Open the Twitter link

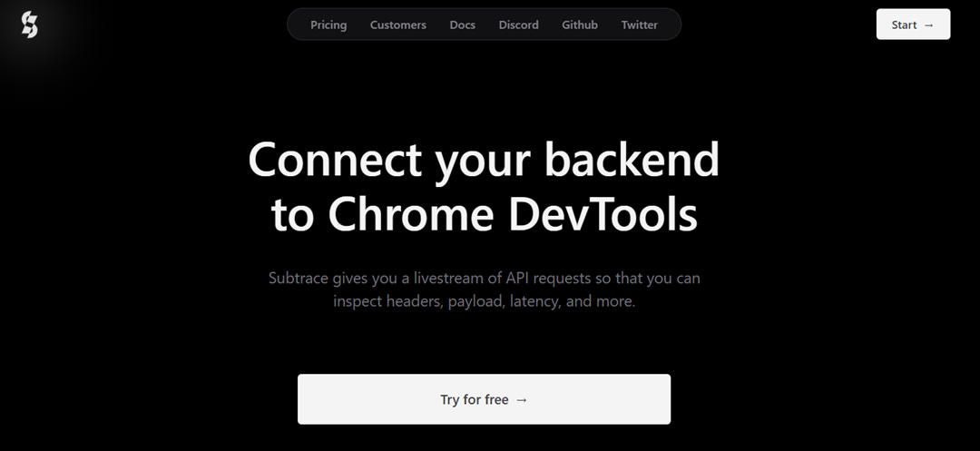[x=640, y=25]
